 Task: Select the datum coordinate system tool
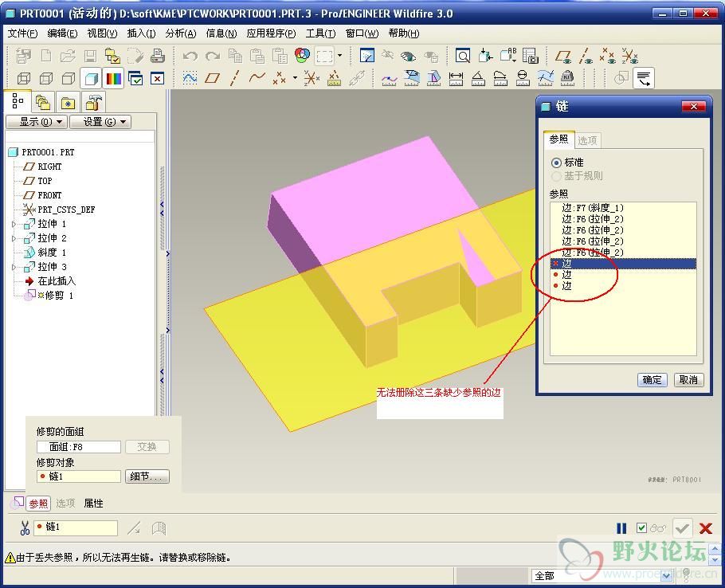312,78
